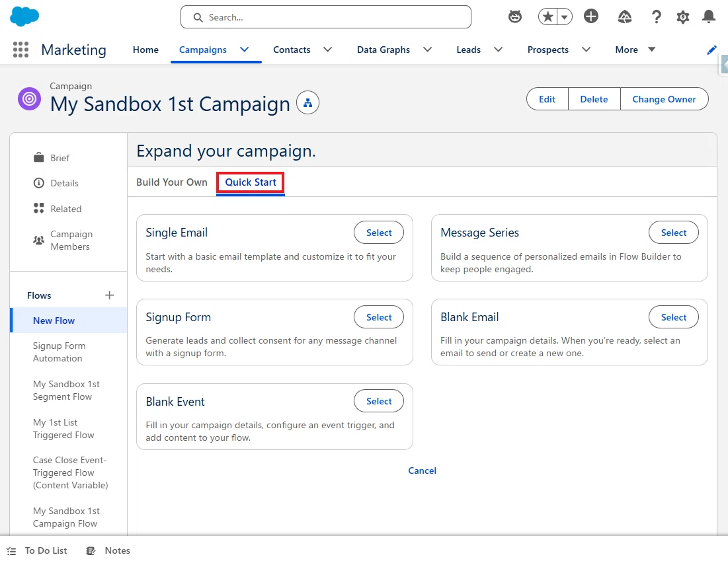Viewport: 728px width, 563px height.
Task: Expand the Leads tab dropdown chevron
Action: click(x=498, y=49)
